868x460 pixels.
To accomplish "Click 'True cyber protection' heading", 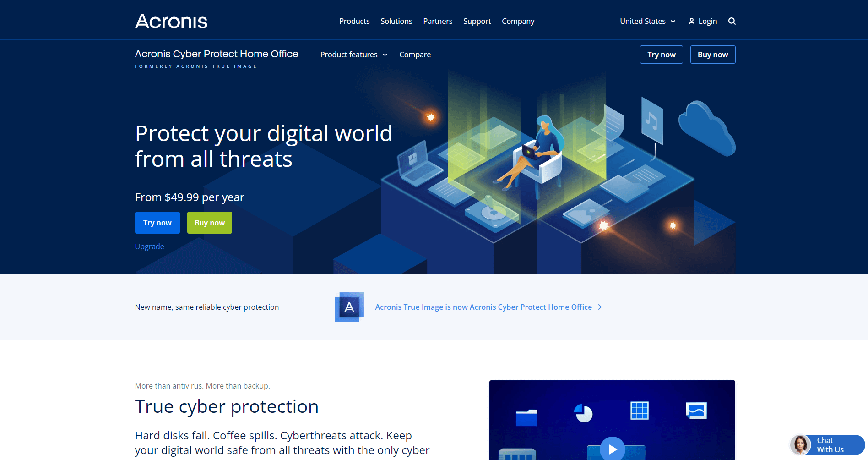I will (227, 407).
